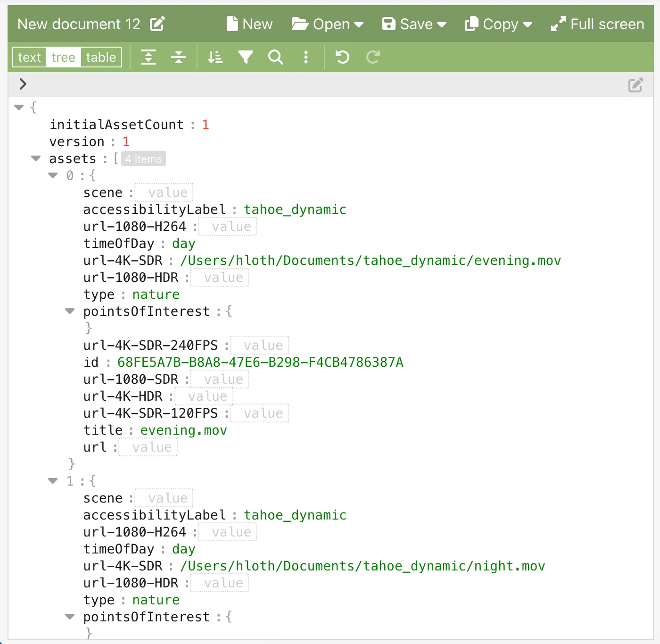Viewport: 660px width, 644px height.
Task: Select the evening.mov file path value
Action: [371, 260]
